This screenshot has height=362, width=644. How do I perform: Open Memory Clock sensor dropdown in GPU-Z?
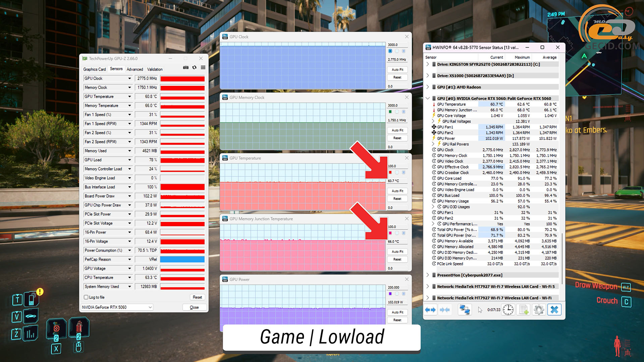129,87
